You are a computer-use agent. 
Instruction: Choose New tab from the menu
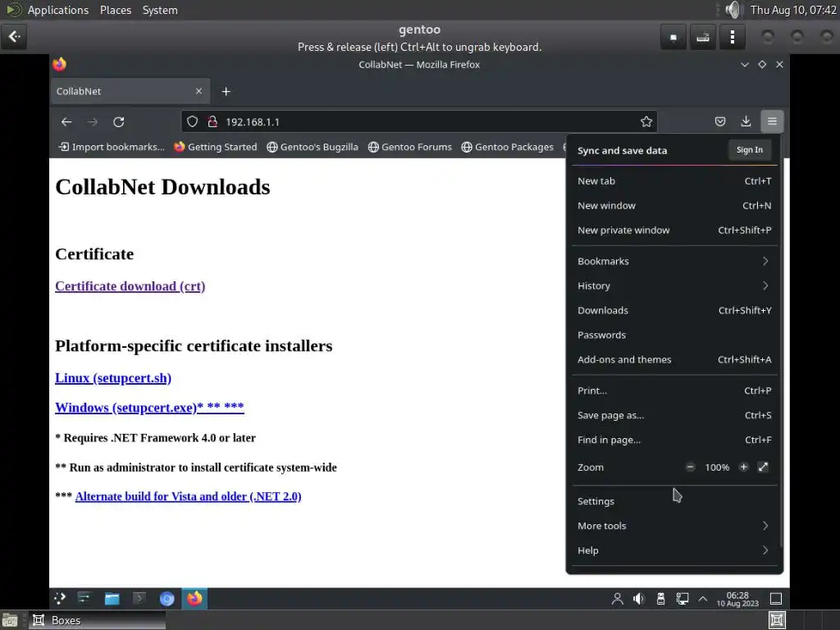(x=674, y=181)
